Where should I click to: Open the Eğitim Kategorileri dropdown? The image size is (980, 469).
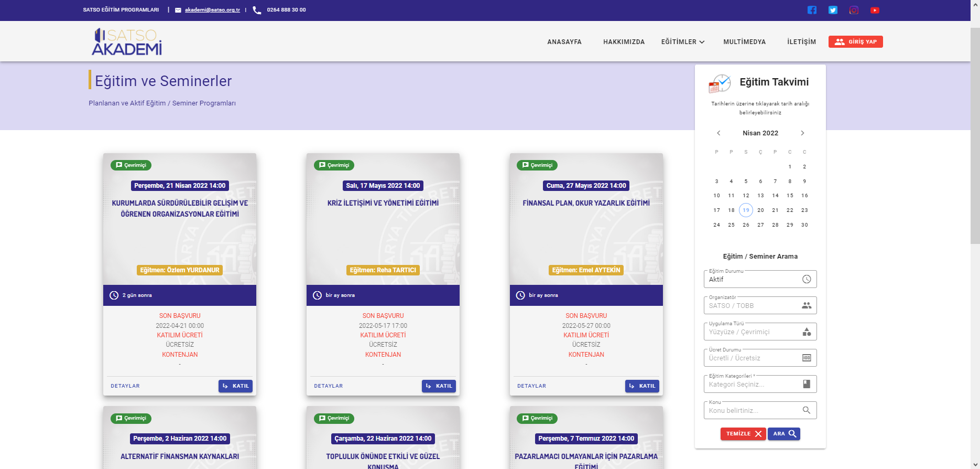tap(760, 384)
